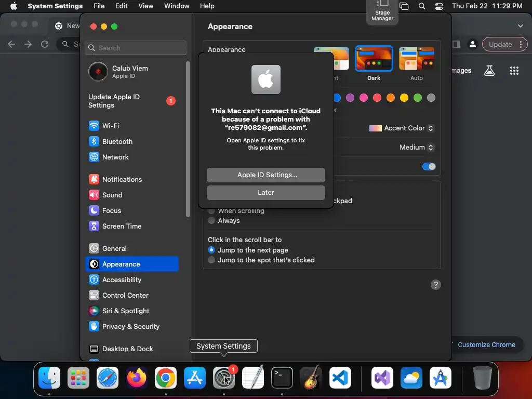This screenshot has height=399, width=532.
Task: Open the Accent Color highlight dropdown
Action: point(402,128)
